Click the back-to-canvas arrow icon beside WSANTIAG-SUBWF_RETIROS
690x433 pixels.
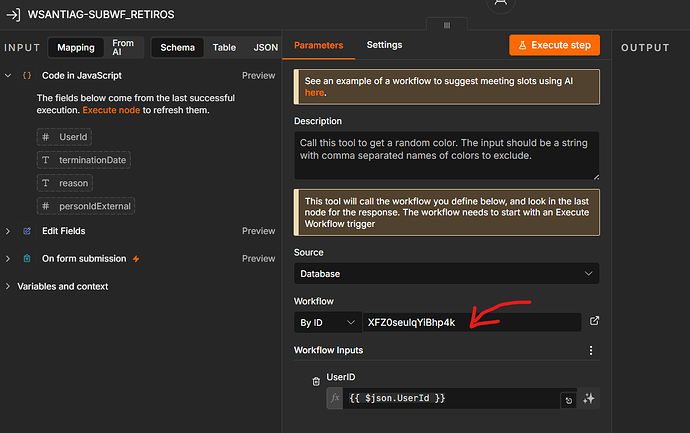click(13, 15)
